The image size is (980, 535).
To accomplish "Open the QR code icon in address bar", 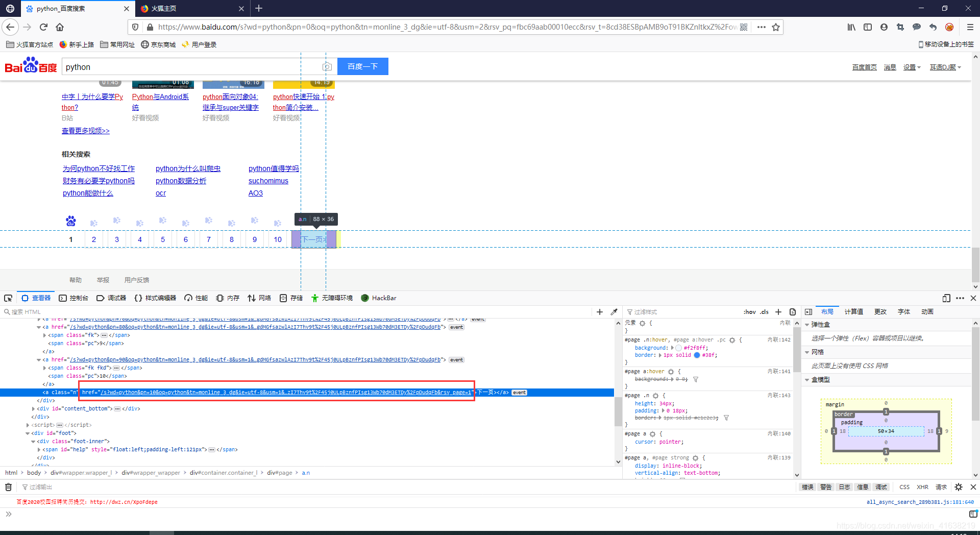I will point(744,27).
